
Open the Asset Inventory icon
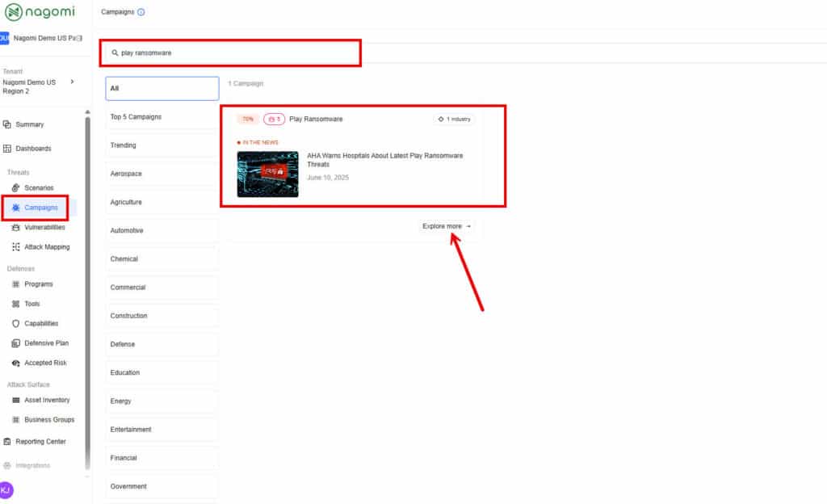point(16,400)
